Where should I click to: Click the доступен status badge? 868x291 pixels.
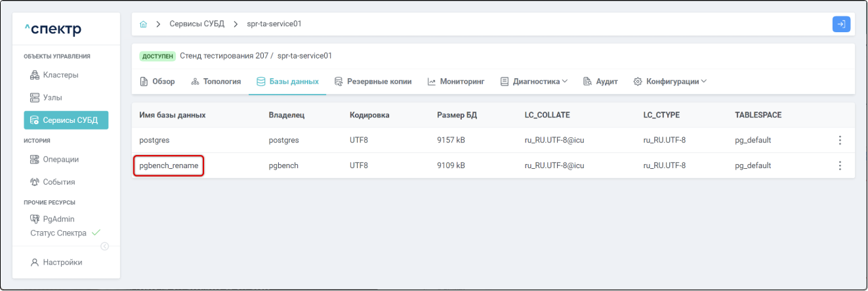(157, 56)
